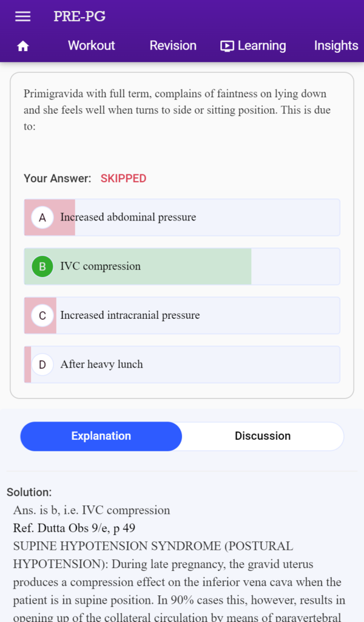This screenshot has height=622, width=364.
Task: Select the option D circle
Action: (42, 364)
